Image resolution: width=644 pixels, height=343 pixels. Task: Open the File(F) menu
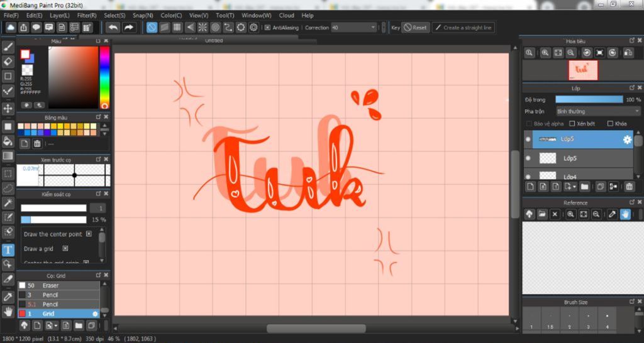11,15
